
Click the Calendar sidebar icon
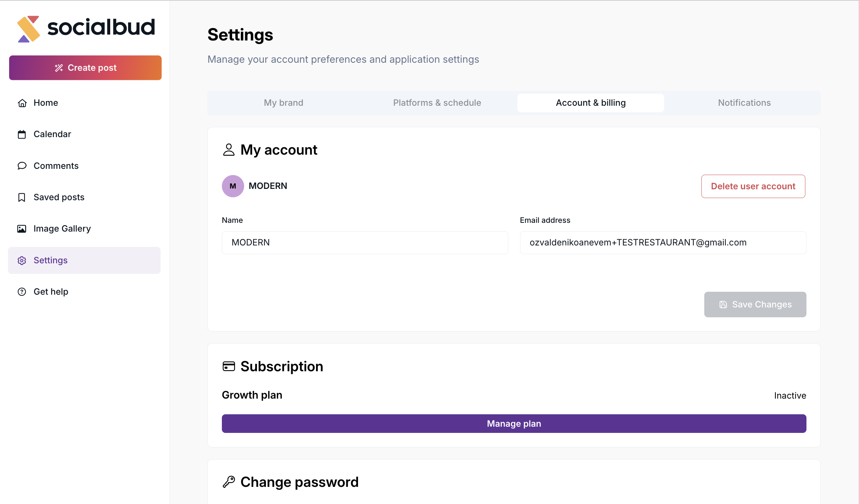coord(22,135)
